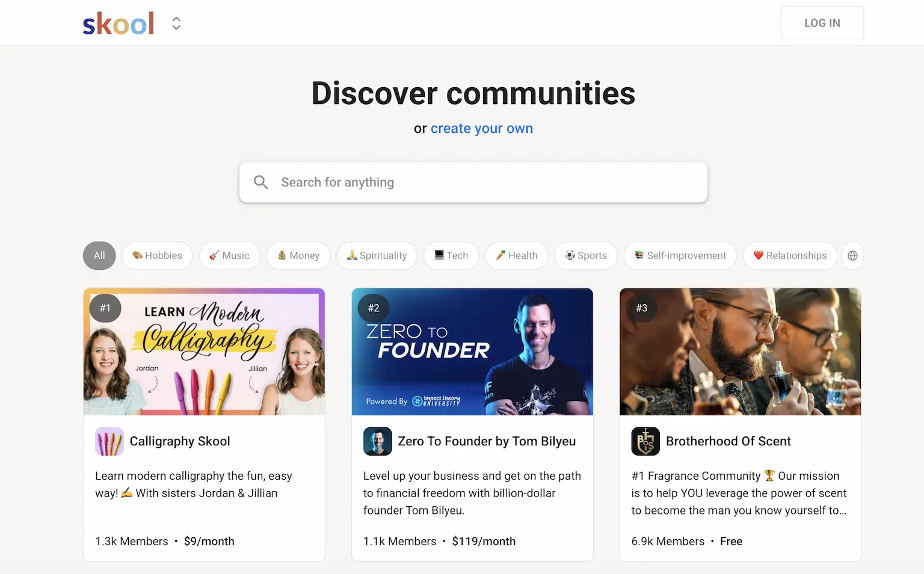Open the "Brotherhood Of Scent" title
This screenshot has height=574, width=924.
tap(728, 441)
